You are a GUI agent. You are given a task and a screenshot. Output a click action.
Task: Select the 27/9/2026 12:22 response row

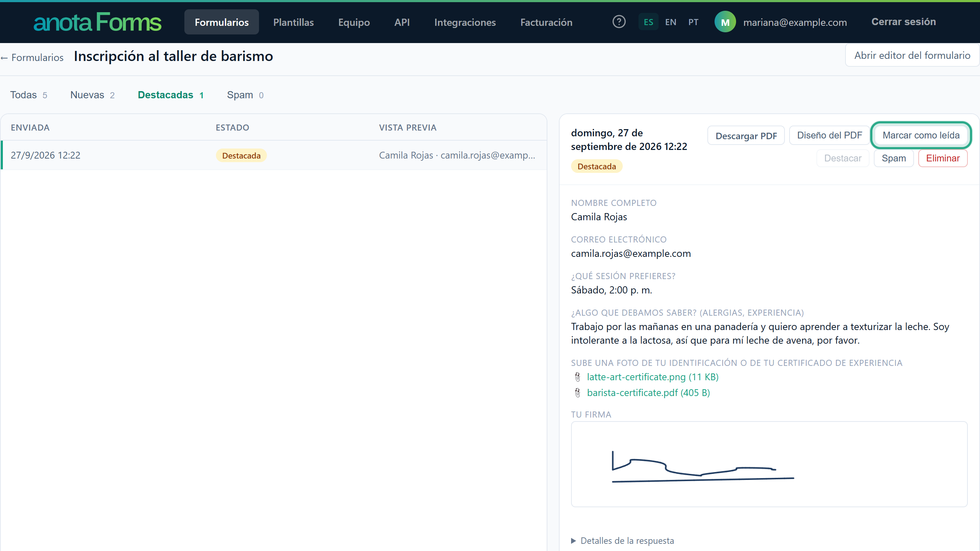(274, 155)
